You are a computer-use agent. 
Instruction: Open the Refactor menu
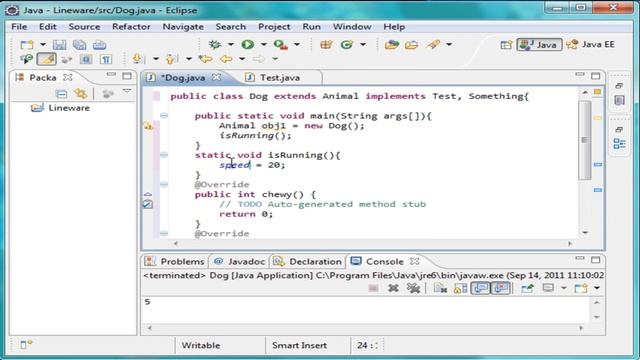point(131,27)
